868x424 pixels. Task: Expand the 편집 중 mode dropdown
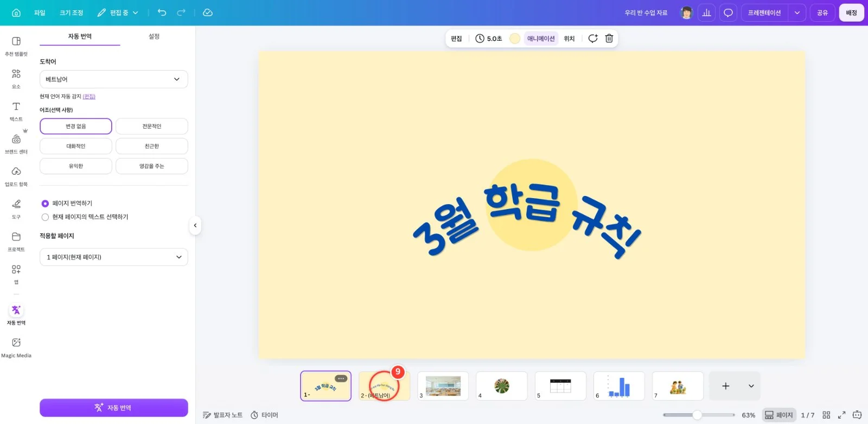(118, 12)
